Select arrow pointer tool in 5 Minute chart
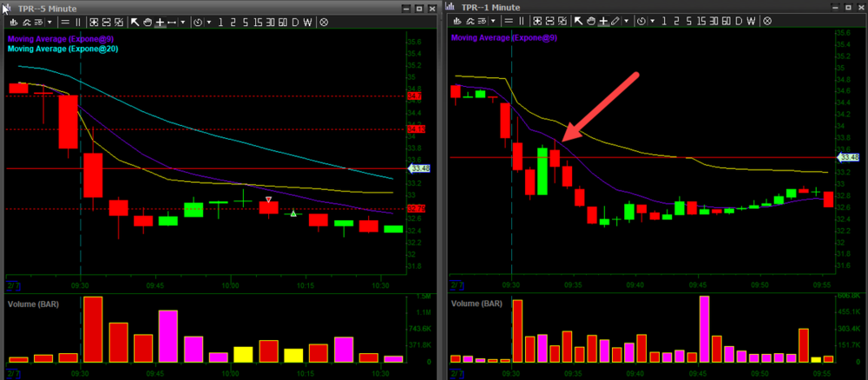 (x=135, y=22)
